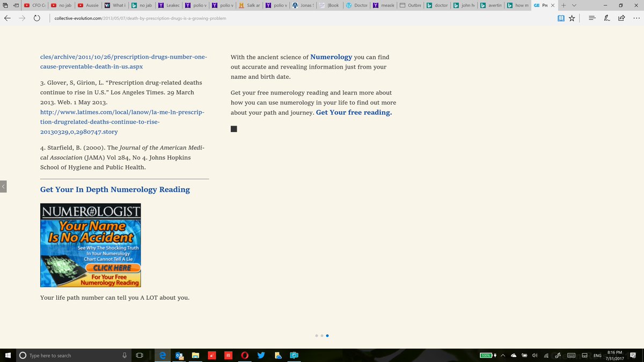Select the second carousel dot indicator
This screenshot has width=644, height=362.
point(321,336)
